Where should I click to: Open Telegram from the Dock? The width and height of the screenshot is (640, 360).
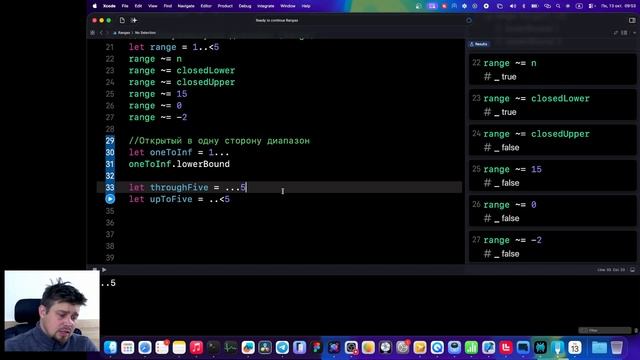coord(282,347)
